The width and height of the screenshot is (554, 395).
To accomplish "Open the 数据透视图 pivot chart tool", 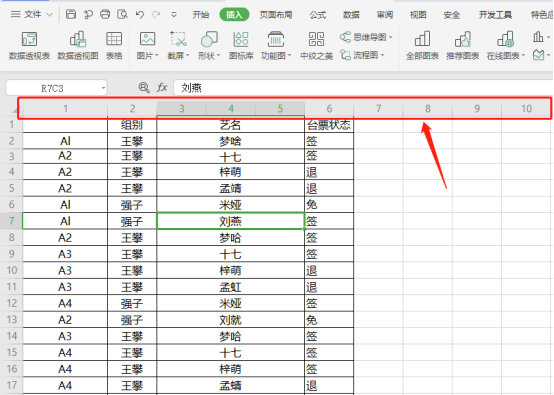I will 78,45.
